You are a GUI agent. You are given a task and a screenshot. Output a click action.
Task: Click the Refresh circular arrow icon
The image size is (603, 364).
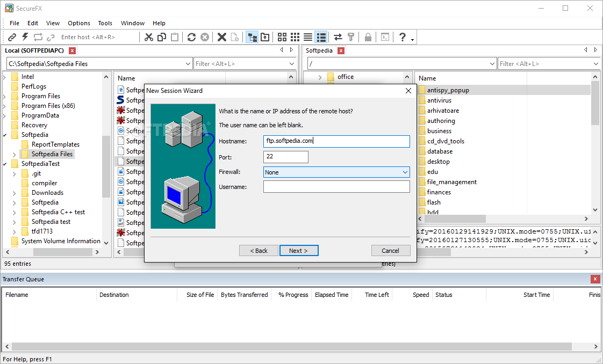191,37
